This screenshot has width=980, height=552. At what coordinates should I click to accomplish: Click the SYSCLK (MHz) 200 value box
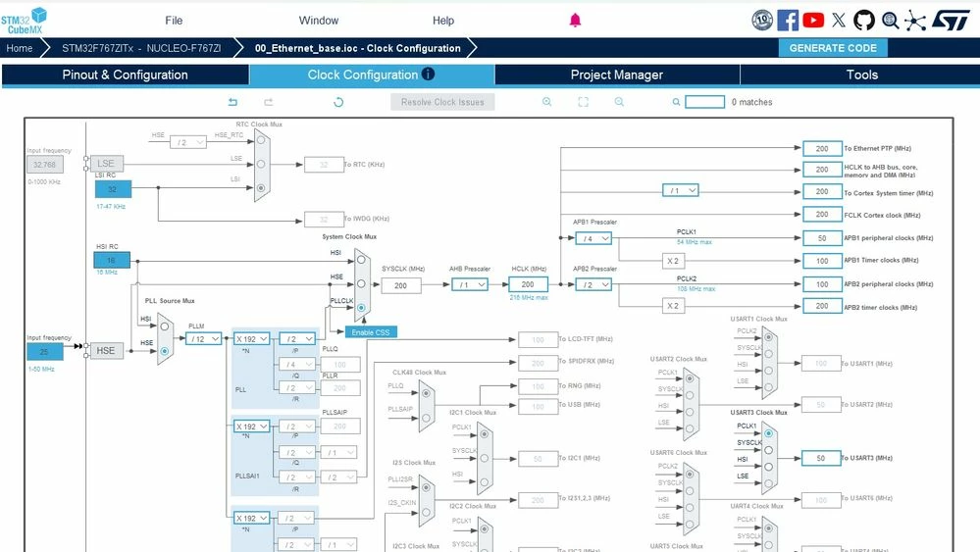pos(400,285)
